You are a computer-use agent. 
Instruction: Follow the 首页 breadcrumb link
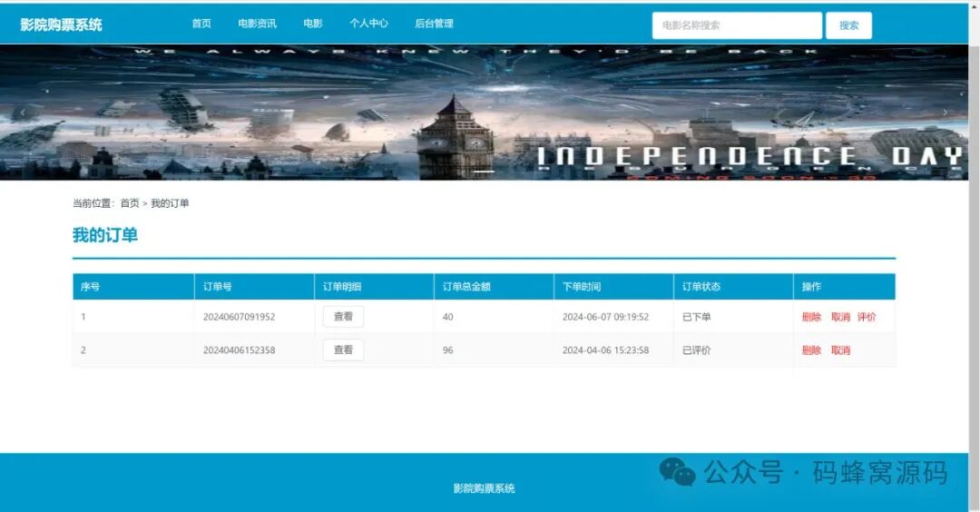pos(130,203)
